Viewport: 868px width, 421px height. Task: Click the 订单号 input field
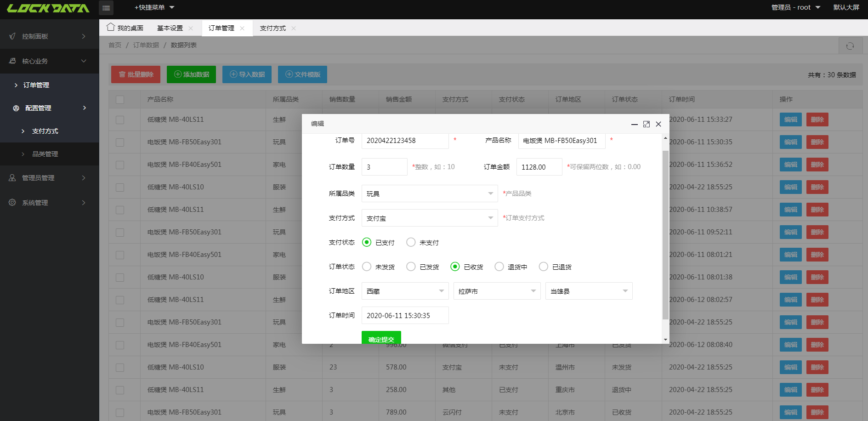coord(405,141)
